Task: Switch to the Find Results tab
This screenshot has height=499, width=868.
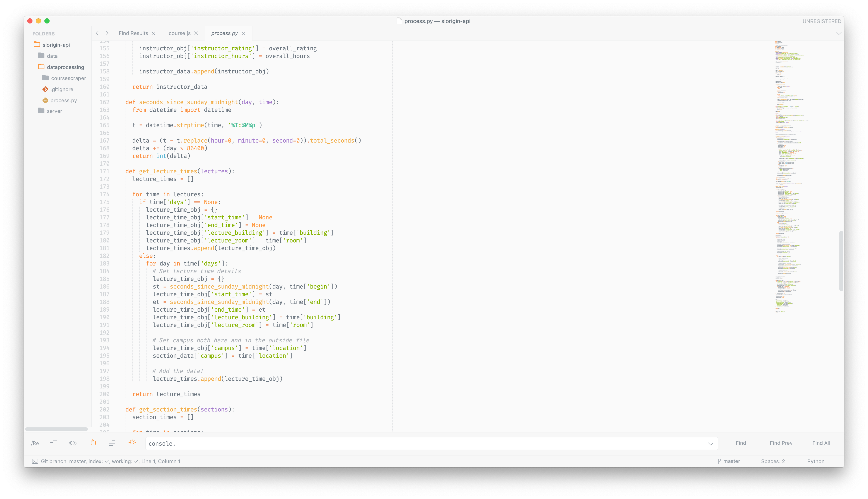Action: point(133,33)
